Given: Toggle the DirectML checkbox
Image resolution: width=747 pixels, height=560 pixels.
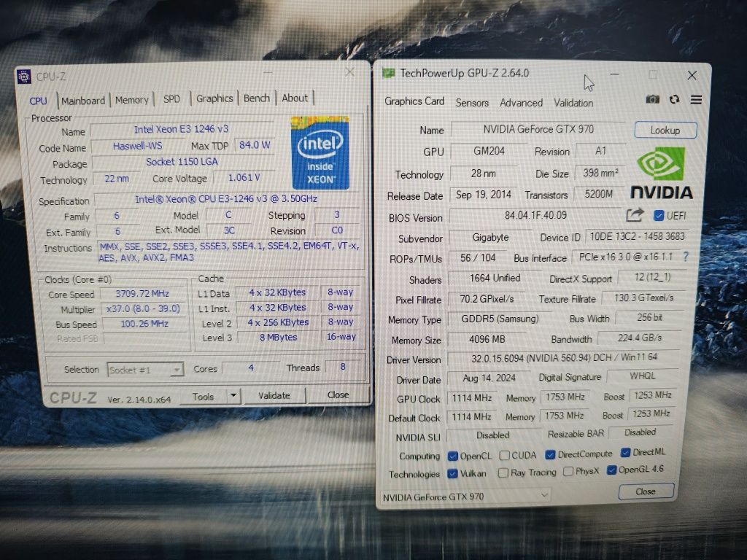Looking at the screenshot, I should [x=625, y=452].
